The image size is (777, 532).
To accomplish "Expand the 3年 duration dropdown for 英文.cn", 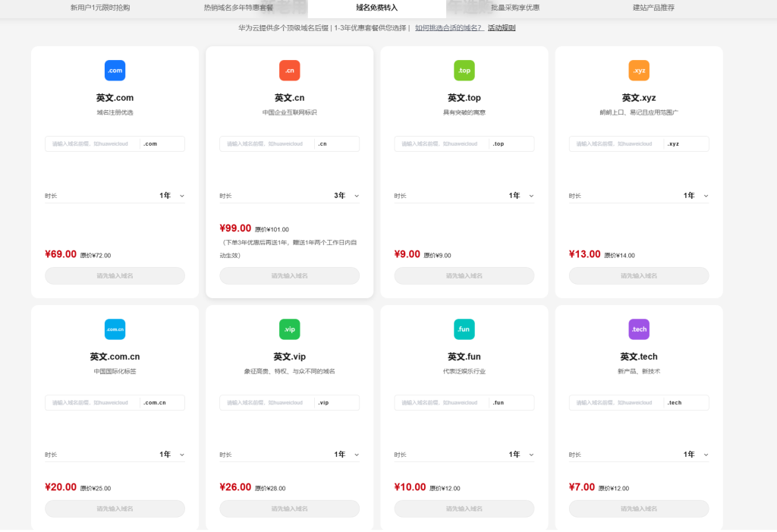I will coord(346,196).
